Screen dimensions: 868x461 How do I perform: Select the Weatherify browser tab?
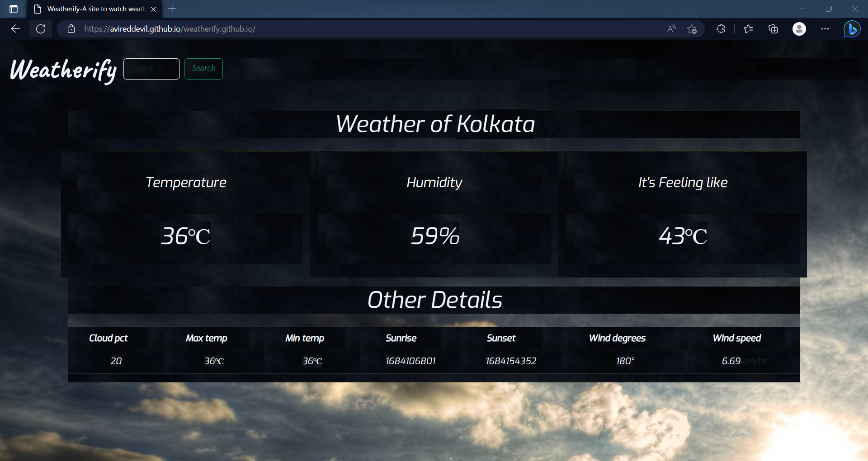click(90, 9)
